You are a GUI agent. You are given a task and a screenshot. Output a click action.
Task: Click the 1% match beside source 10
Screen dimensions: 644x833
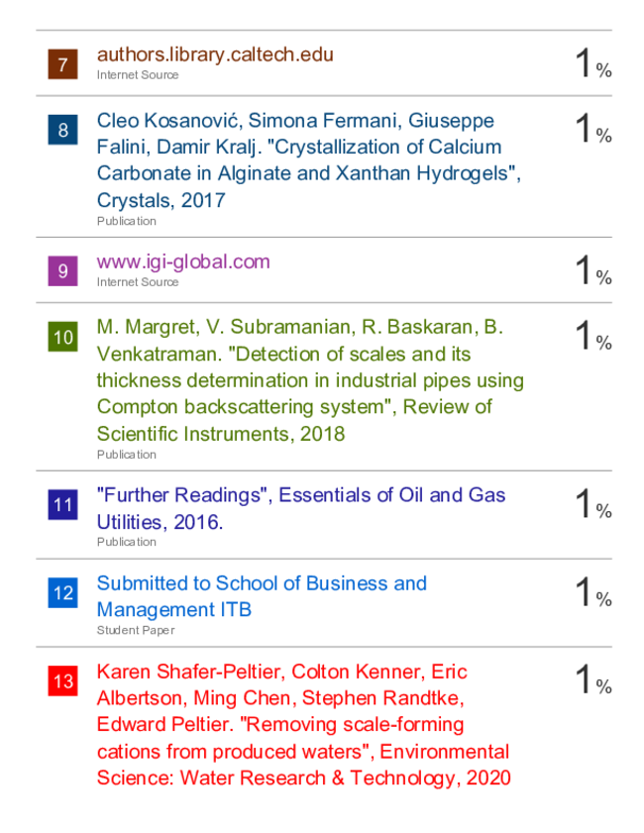[x=593, y=336]
